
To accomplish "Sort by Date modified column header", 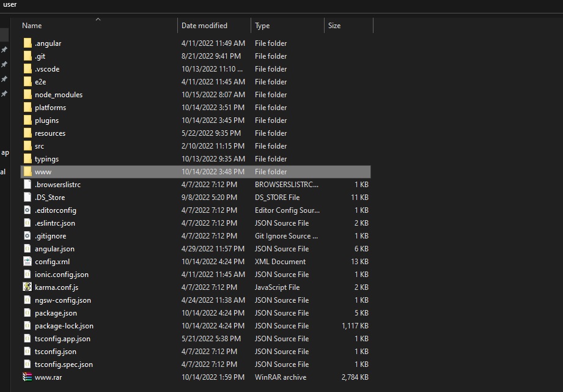I will [x=204, y=26].
